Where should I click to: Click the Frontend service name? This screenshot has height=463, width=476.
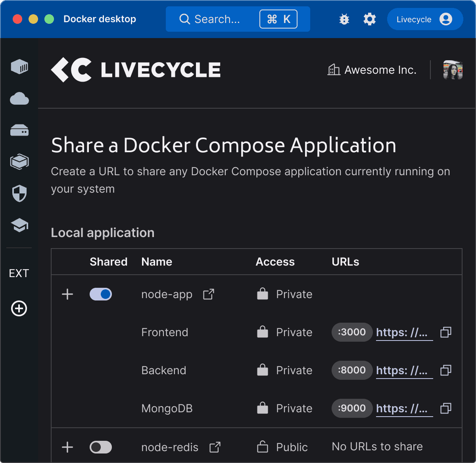(165, 332)
